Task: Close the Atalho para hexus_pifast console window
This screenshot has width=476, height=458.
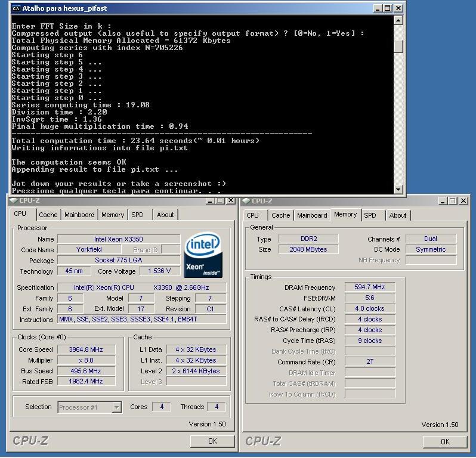Action: 398,8
